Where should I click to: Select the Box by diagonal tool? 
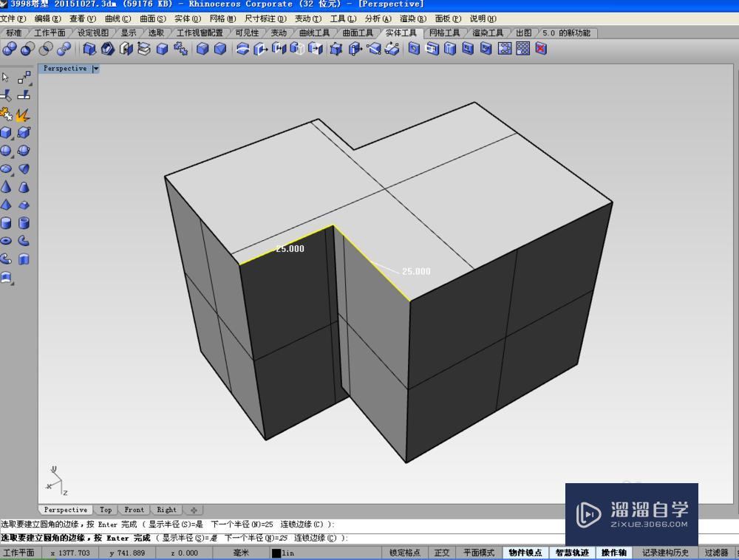tap(24, 132)
